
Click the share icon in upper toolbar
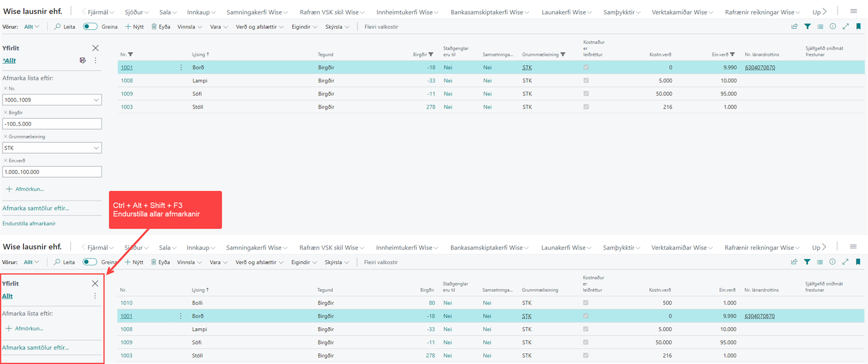point(794,27)
